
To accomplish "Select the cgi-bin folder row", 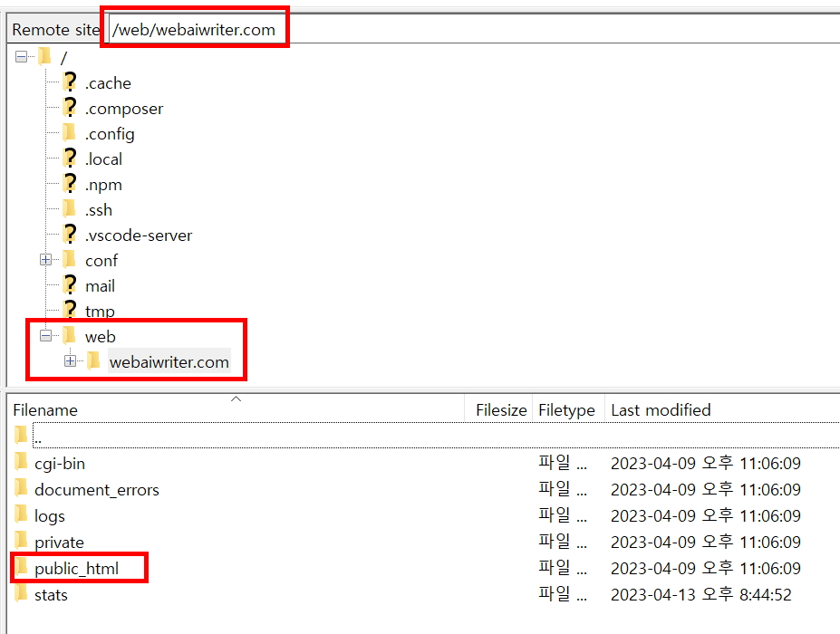I will (x=423, y=463).
